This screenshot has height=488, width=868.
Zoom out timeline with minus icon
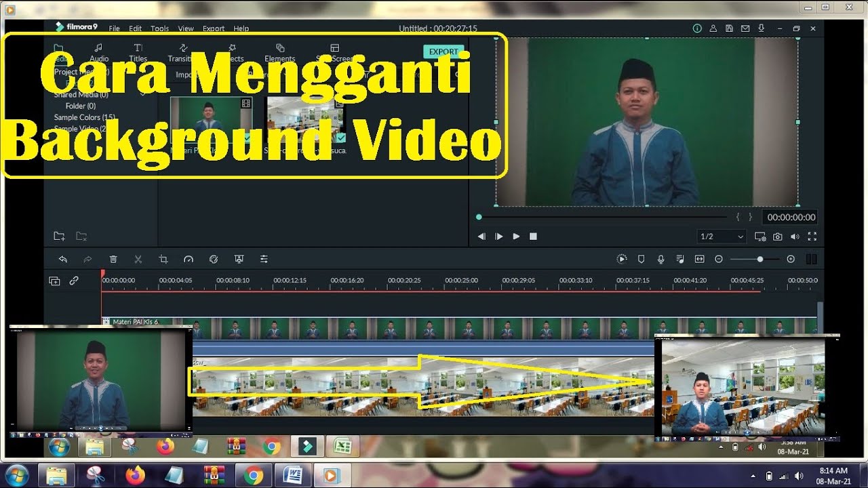point(719,259)
